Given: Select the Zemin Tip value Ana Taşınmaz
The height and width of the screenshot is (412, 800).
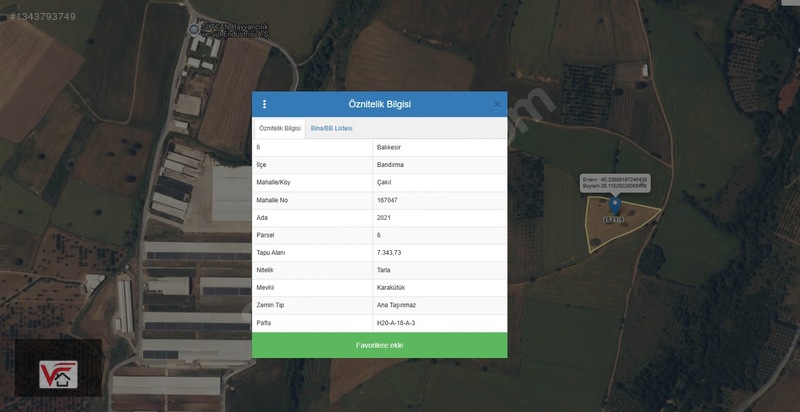Looking at the screenshot, I should coord(394,305).
